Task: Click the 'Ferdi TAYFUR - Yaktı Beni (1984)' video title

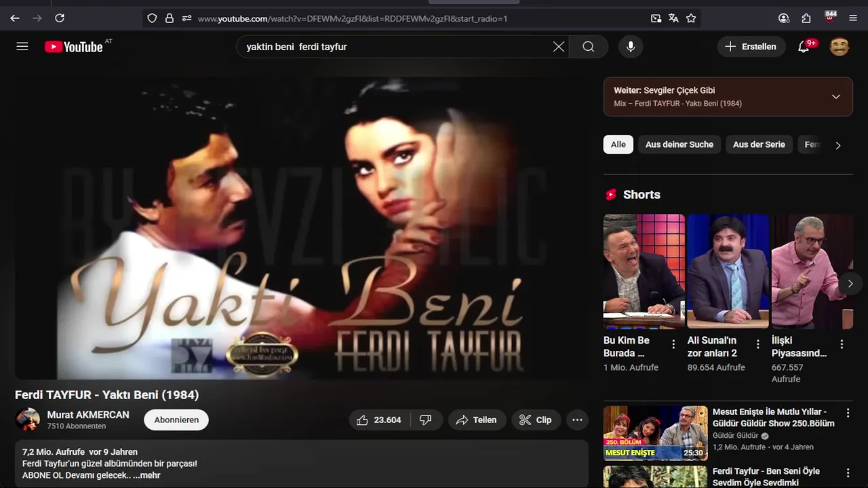Action: pos(107,395)
